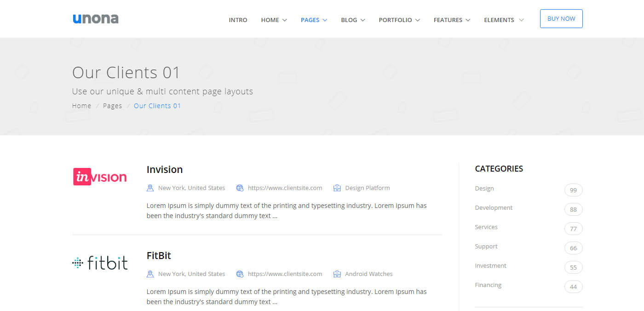Click the Unona logo in header
This screenshot has width=644, height=311.
[96, 19]
